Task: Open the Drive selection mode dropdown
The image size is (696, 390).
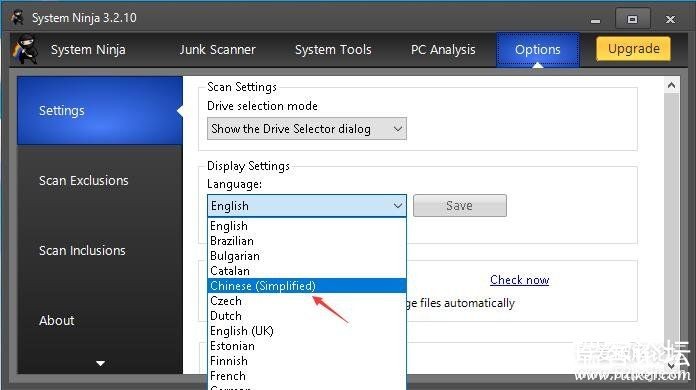Action: click(x=307, y=129)
